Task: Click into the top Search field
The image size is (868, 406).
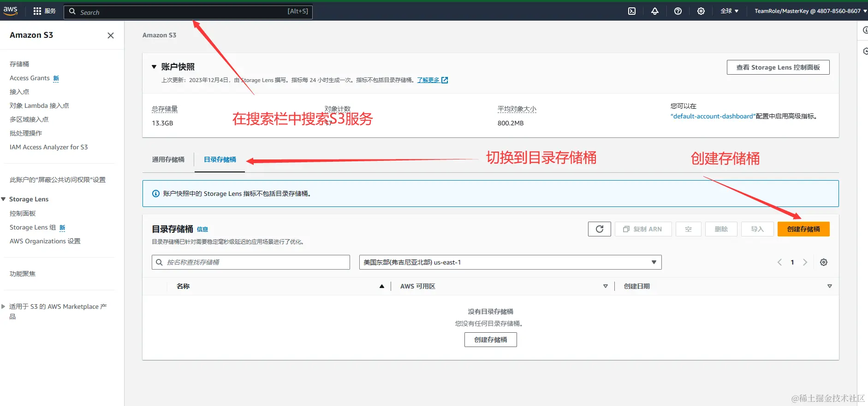Action: tap(188, 12)
